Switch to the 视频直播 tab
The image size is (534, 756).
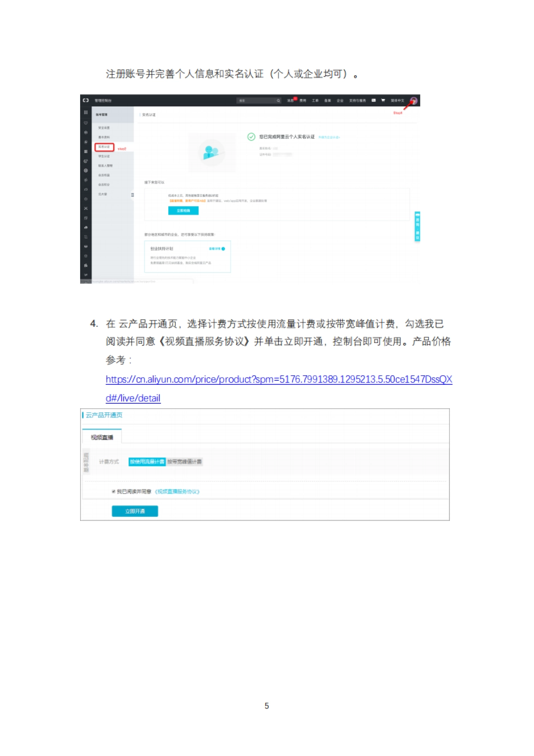point(102,437)
